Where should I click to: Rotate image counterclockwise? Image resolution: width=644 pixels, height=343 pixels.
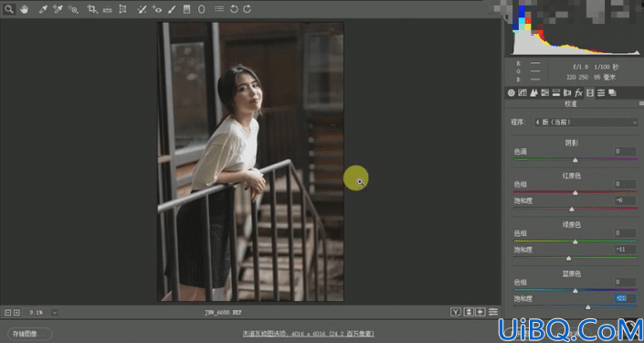pos(234,9)
